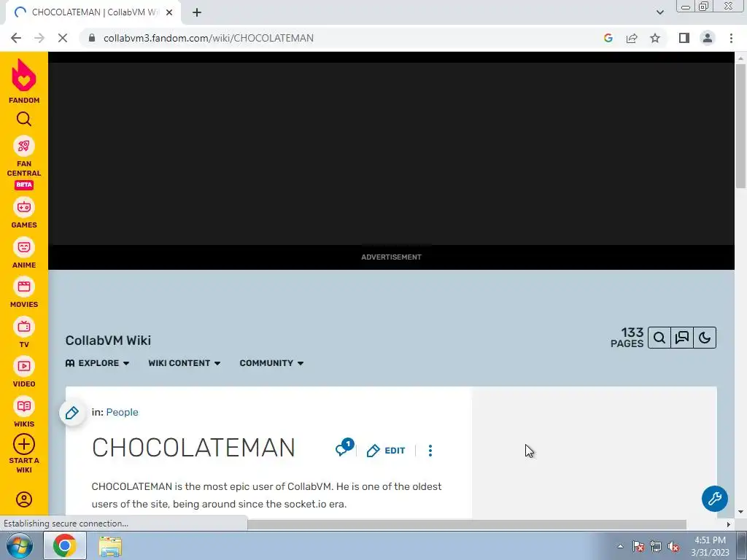Go to the CollabVM Wiki home title

point(108,341)
